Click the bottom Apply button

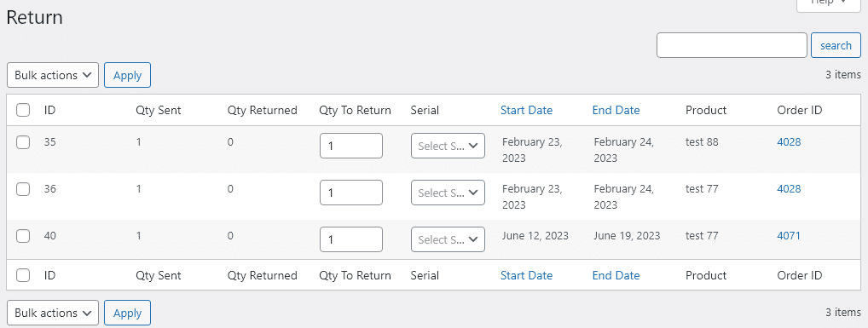(x=127, y=313)
